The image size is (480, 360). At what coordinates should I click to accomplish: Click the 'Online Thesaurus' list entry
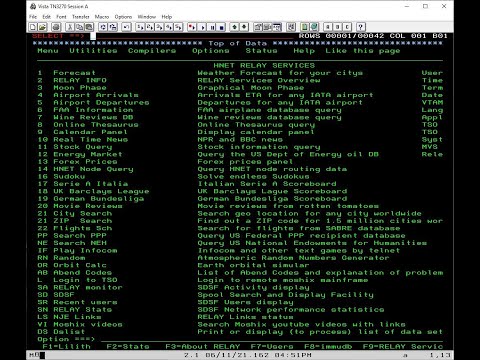pyautogui.click(x=96, y=125)
